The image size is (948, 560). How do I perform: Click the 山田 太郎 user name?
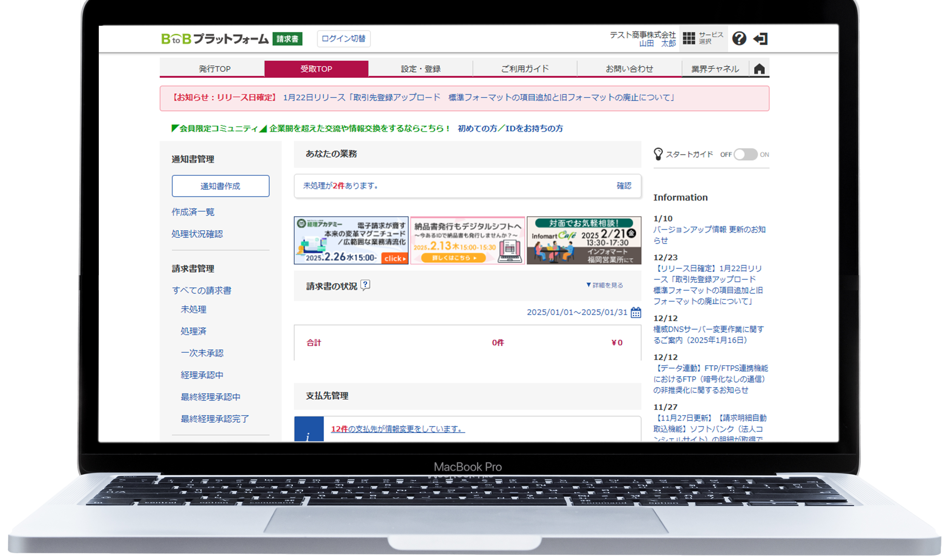(x=657, y=43)
